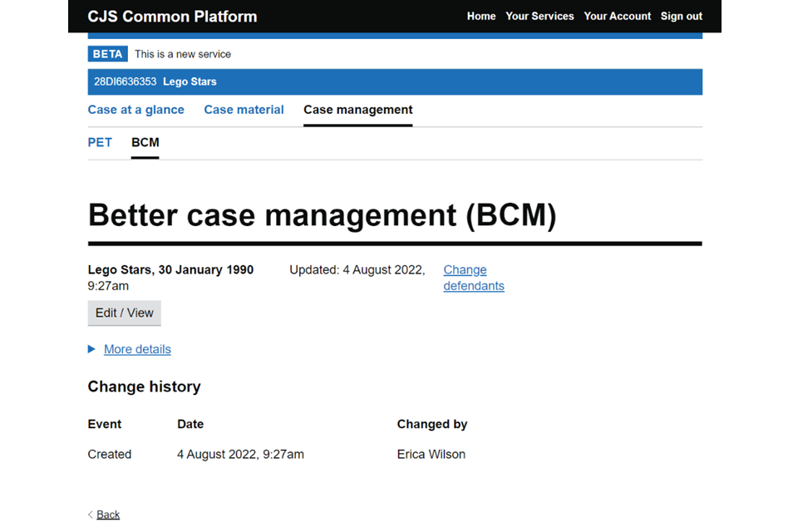Switch to the Case material tab

[x=244, y=110]
